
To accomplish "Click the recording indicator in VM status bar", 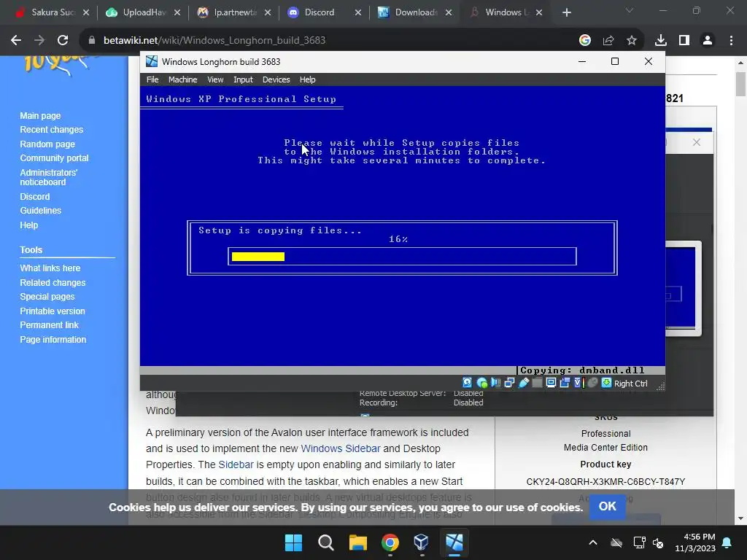I will (565, 383).
